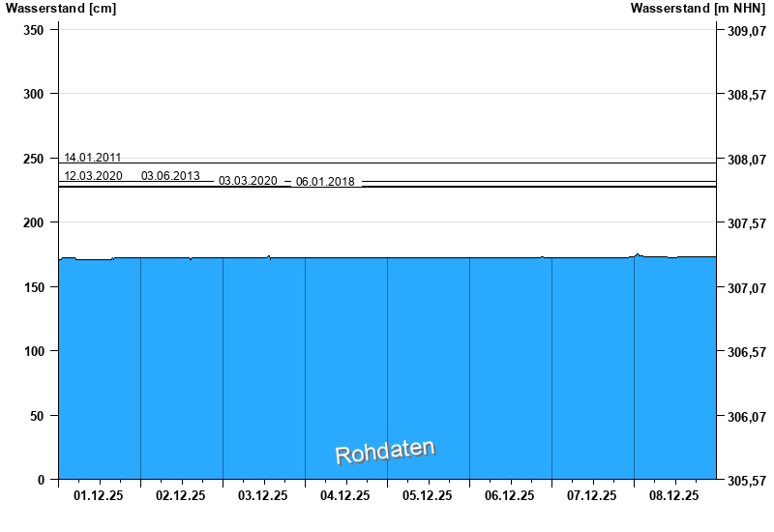This screenshot has width=774, height=532.
Task: Click the 307,57 value on right axis
Action: [747, 223]
